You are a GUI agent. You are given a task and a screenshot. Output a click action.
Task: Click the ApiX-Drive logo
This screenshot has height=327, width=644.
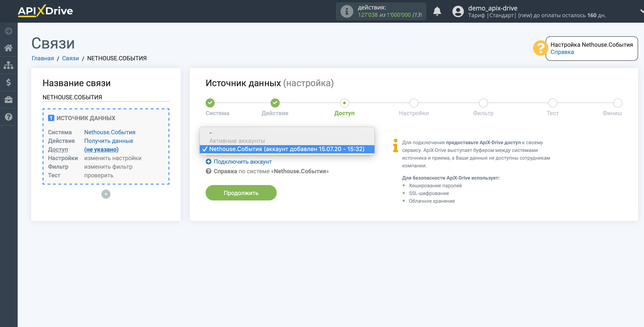(45, 11)
